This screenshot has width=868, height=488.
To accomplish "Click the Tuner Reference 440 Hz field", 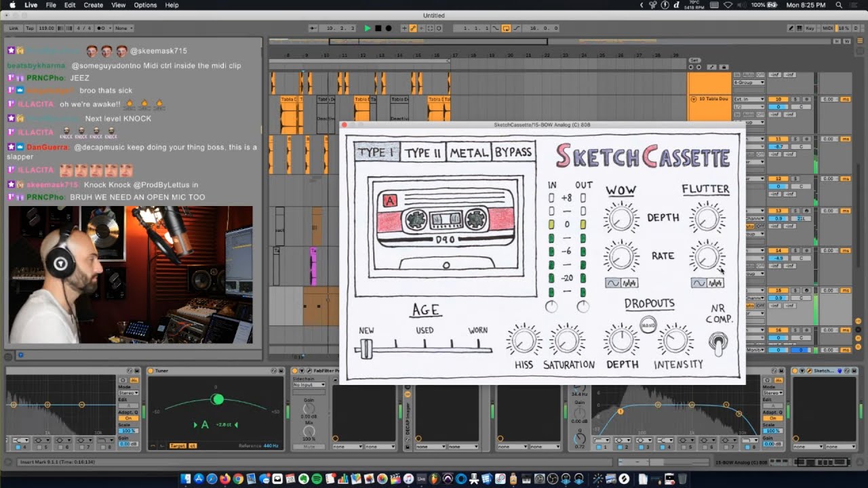I will [270, 445].
